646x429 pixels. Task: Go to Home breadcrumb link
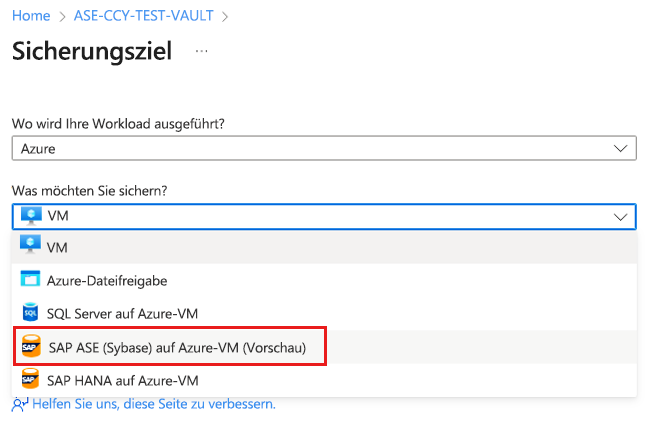[30, 16]
